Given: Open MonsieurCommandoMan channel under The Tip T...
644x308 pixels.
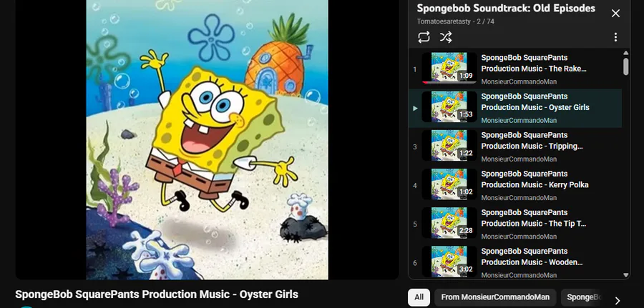Looking at the screenshot, I should [519, 237].
